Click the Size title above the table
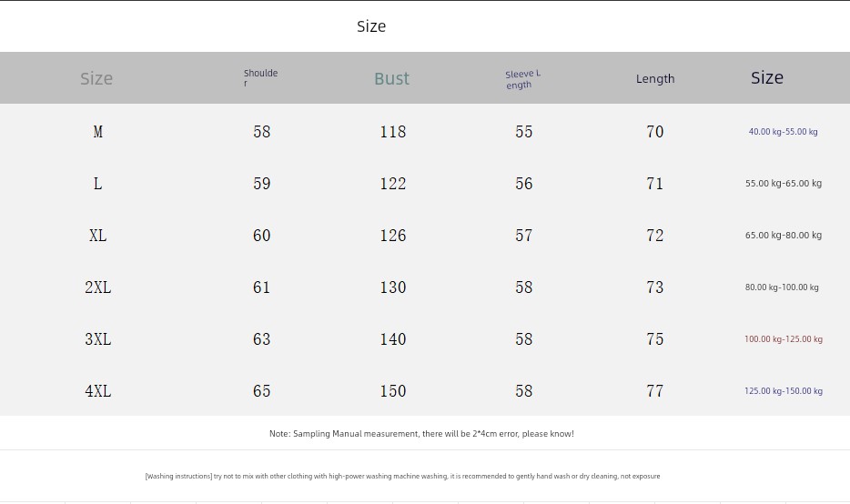 pos(371,26)
